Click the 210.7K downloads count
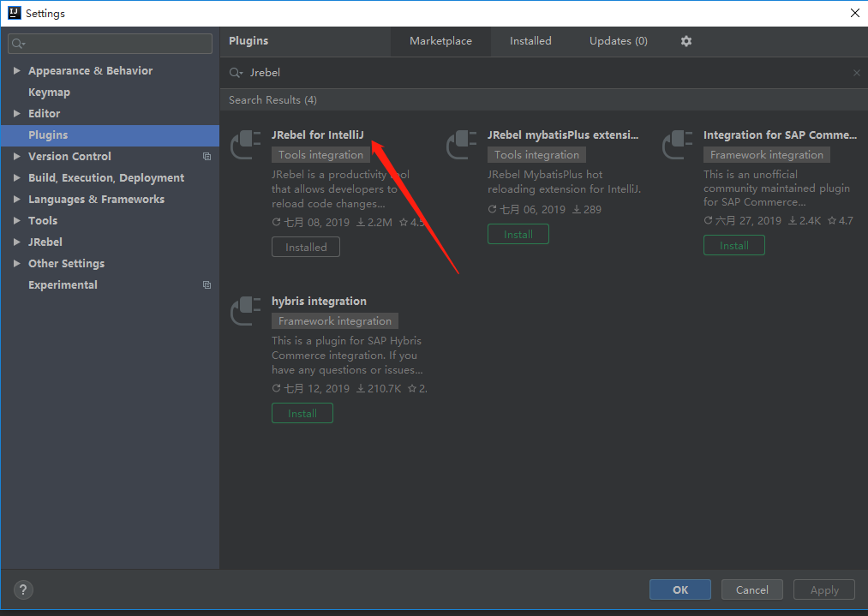This screenshot has width=868, height=616. click(x=379, y=388)
